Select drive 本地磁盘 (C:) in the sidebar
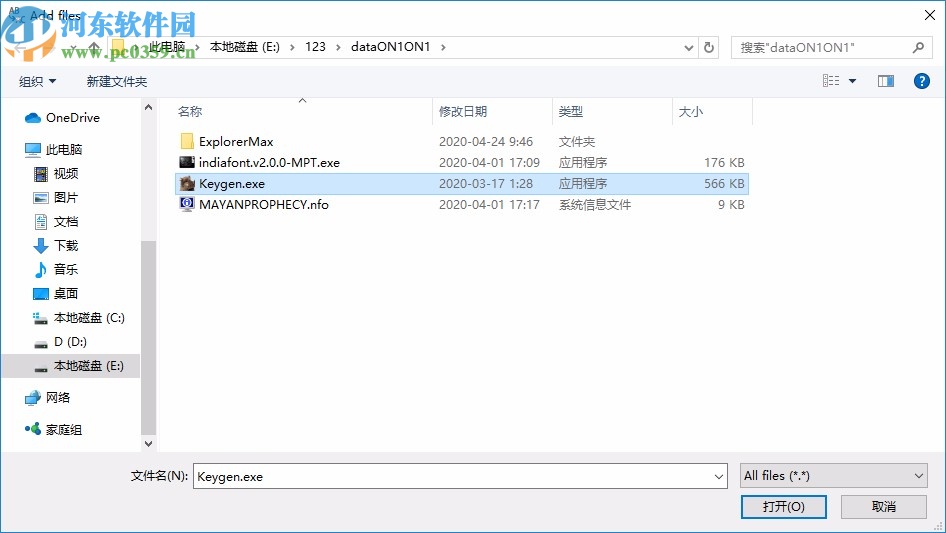 pyautogui.click(x=89, y=318)
